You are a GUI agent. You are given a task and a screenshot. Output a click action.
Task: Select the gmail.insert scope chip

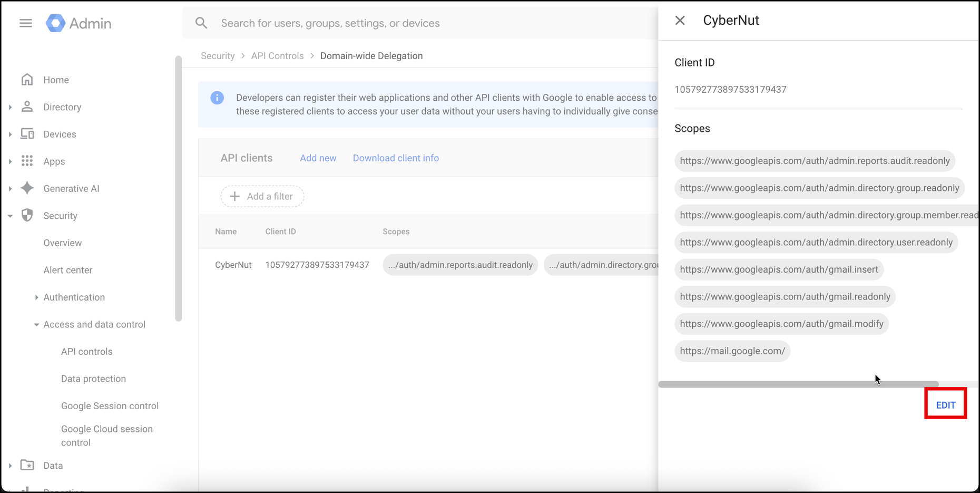[x=779, y=269]
